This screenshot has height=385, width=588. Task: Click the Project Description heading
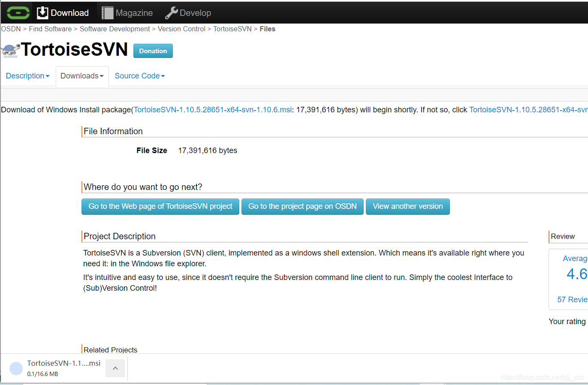tap(120, 236)
